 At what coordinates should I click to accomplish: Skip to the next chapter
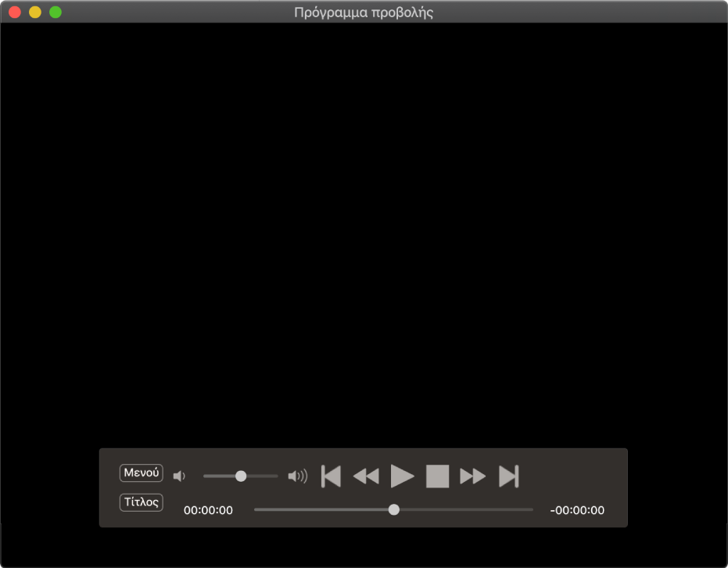(508, 476)
